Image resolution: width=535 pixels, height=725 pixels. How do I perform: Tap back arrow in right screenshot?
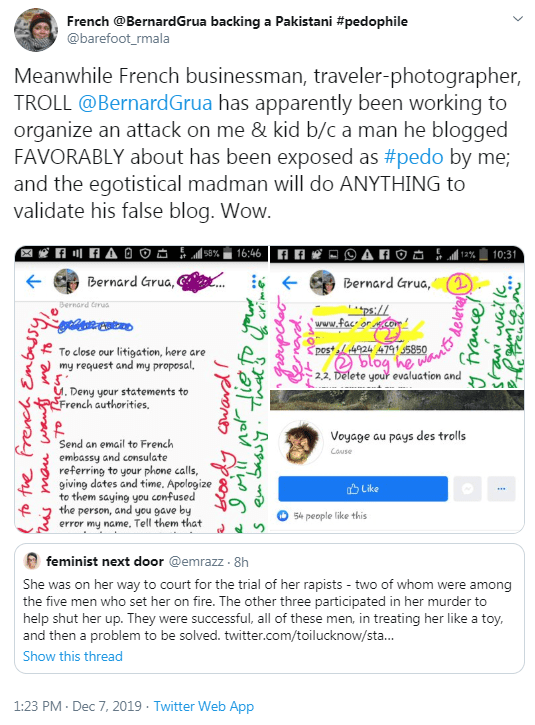289,283
